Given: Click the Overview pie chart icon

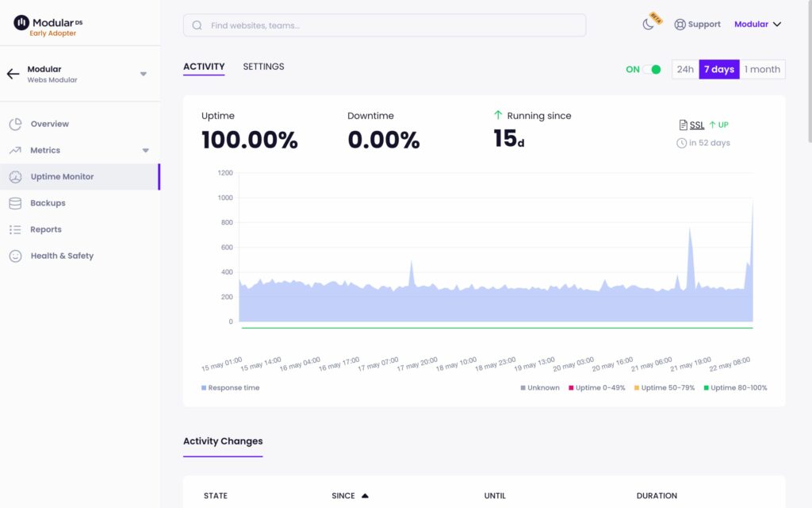Looking at the screenshot, I should tap(15, 125).
